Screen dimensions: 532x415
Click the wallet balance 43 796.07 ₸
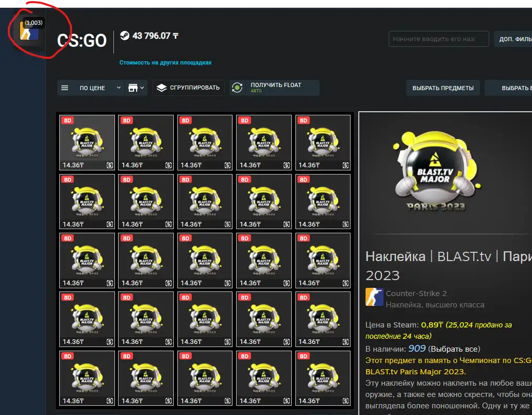pyautogui.click(x=155, y=36)
